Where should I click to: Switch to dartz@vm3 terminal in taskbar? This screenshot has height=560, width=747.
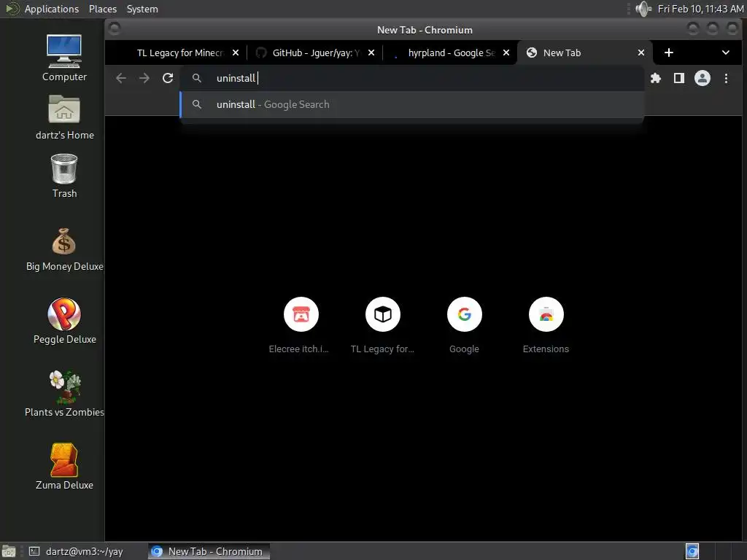click(x=76, y=551)
